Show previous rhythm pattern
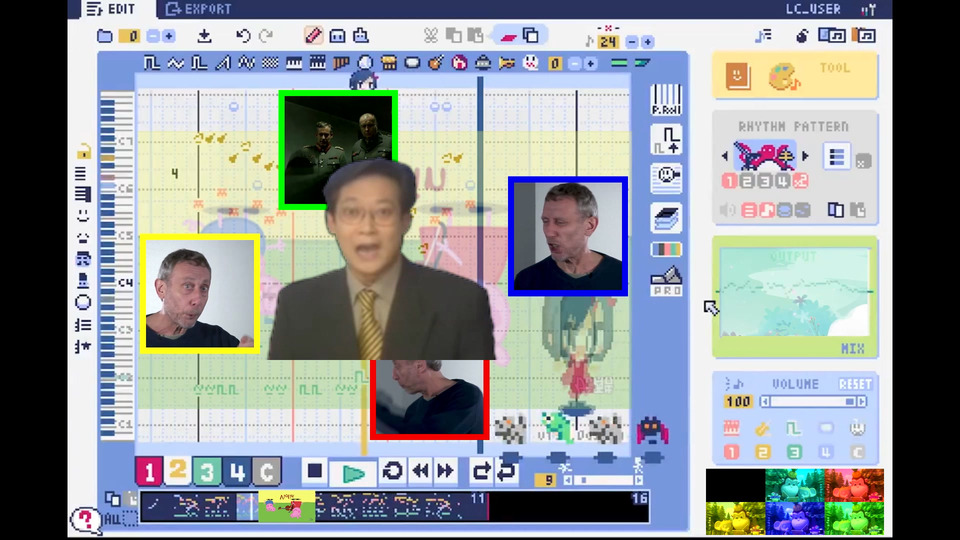 pyautogui.click(x=725, y=156)
